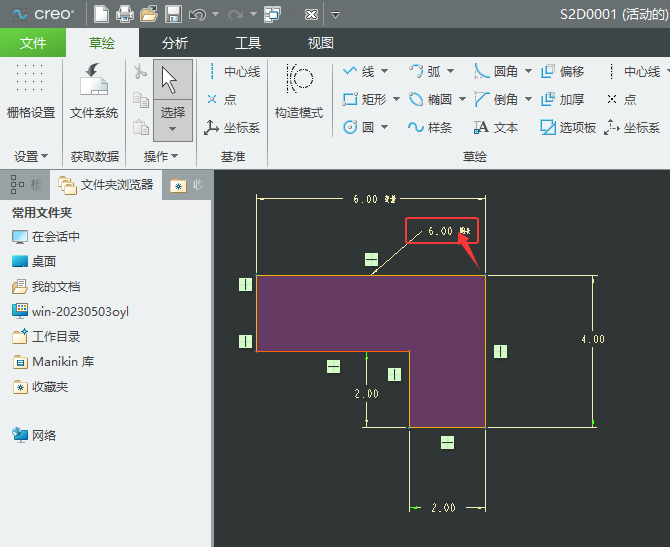Select the 圆 circle tool

point(359,127)
